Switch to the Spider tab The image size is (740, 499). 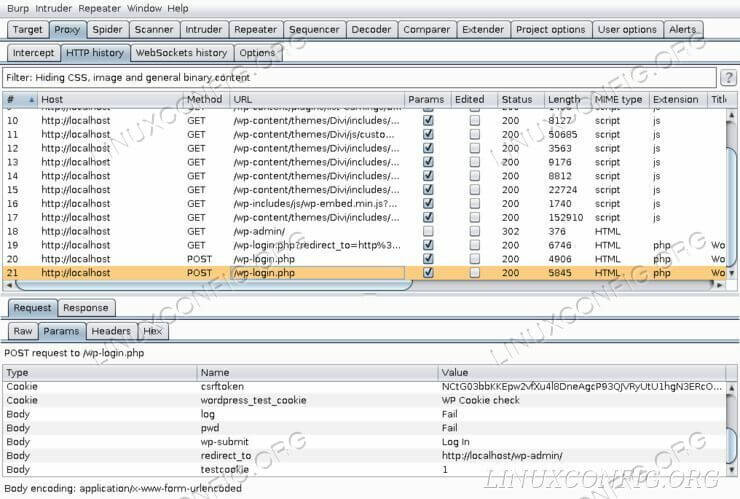(x=107, y=29)
